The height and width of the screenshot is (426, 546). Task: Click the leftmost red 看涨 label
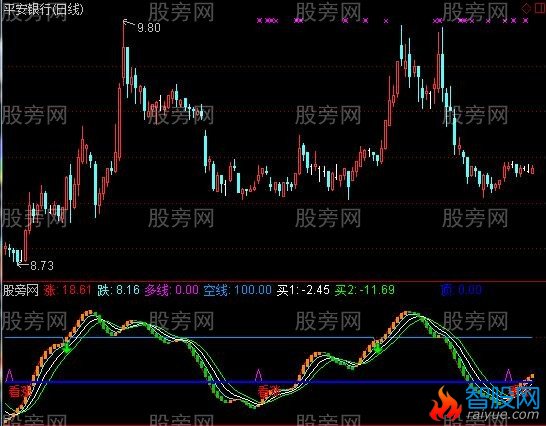click(20, 391)
